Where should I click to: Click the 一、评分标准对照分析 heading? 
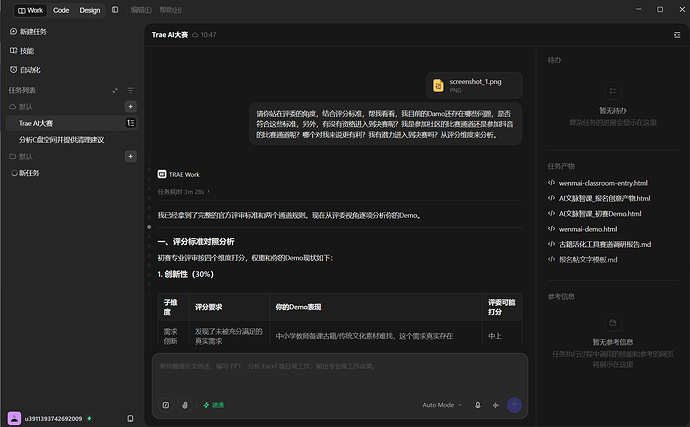(196, 242)
